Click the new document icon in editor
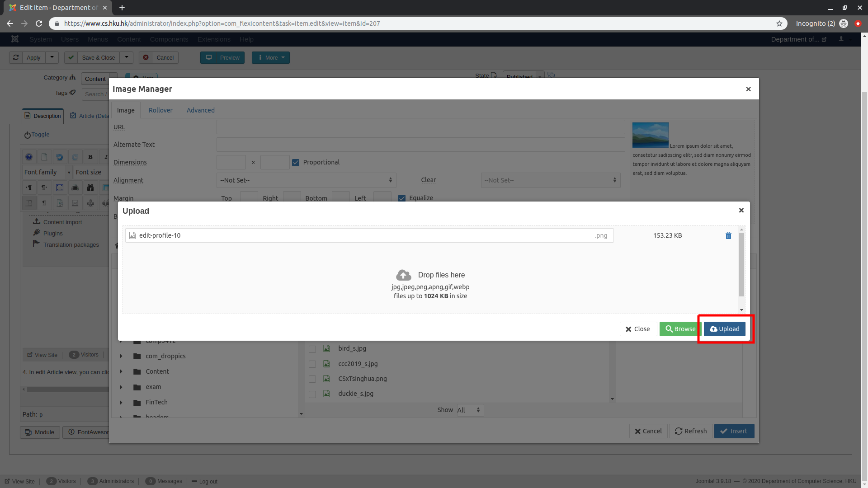868x488 pixels. [44, 157]
